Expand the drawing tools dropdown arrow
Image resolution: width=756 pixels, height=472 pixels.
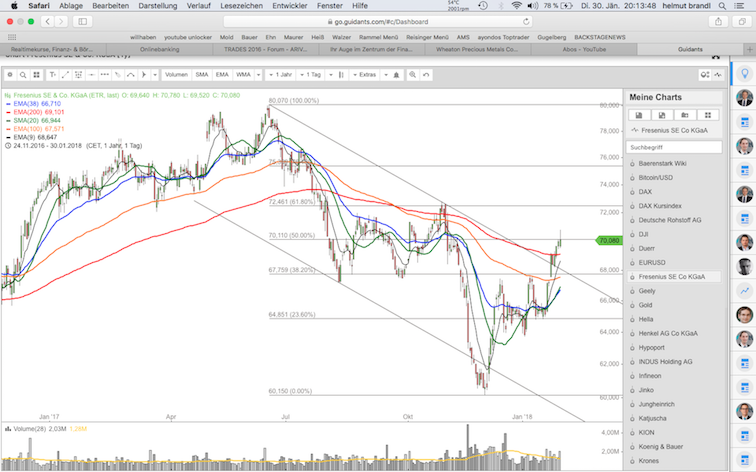coord(155,75)
